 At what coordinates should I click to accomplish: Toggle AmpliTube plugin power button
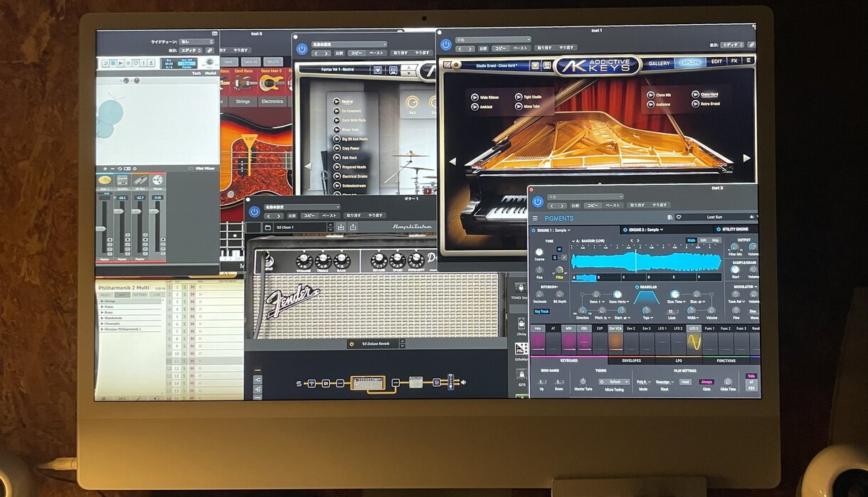click(x=254, y=211)
